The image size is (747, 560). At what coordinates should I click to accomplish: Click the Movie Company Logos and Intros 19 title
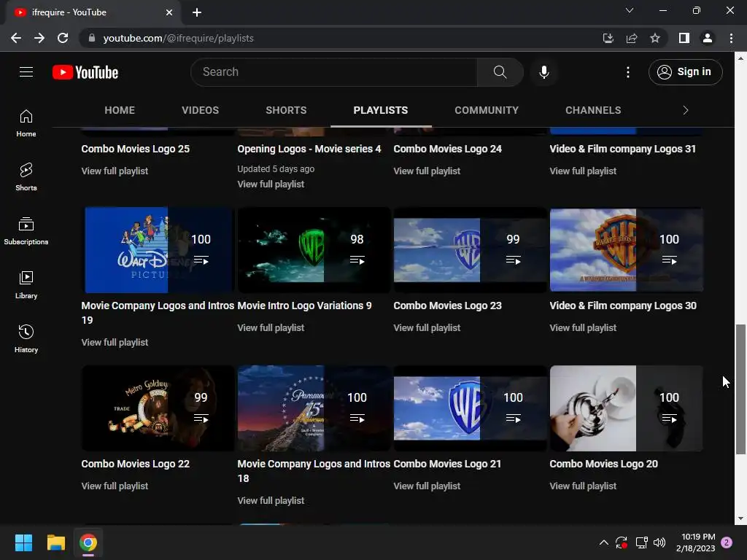pyautogui.click(x=158, y=313)
